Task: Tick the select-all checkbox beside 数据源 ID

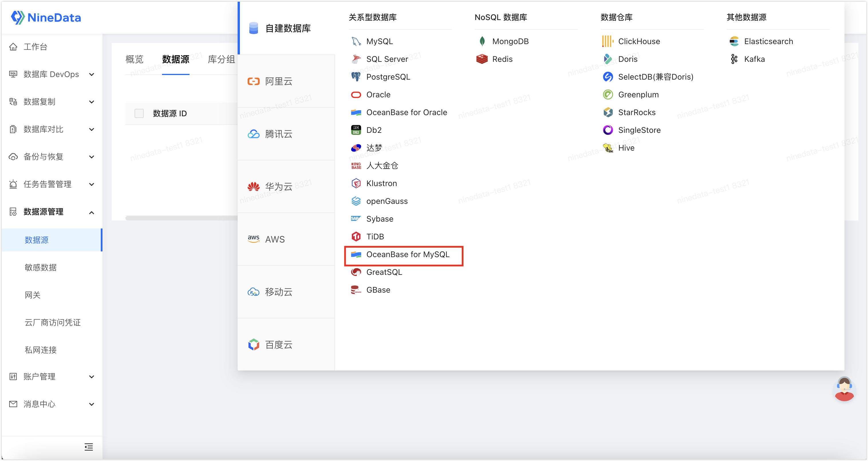Action: click(x=139, y=113)
